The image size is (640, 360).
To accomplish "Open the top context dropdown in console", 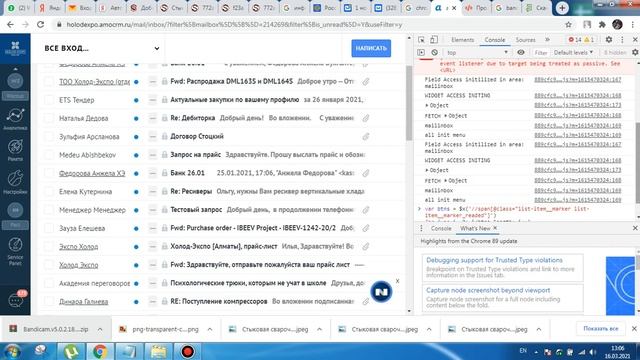I will click(x=477, y=52).
